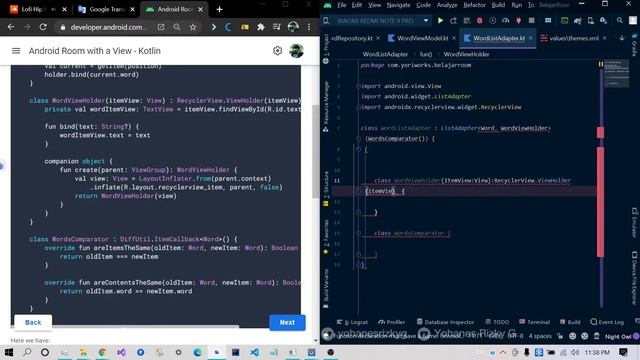The image size is (640, 360).
Task: Open the Navigate menu
Action: 398,5
